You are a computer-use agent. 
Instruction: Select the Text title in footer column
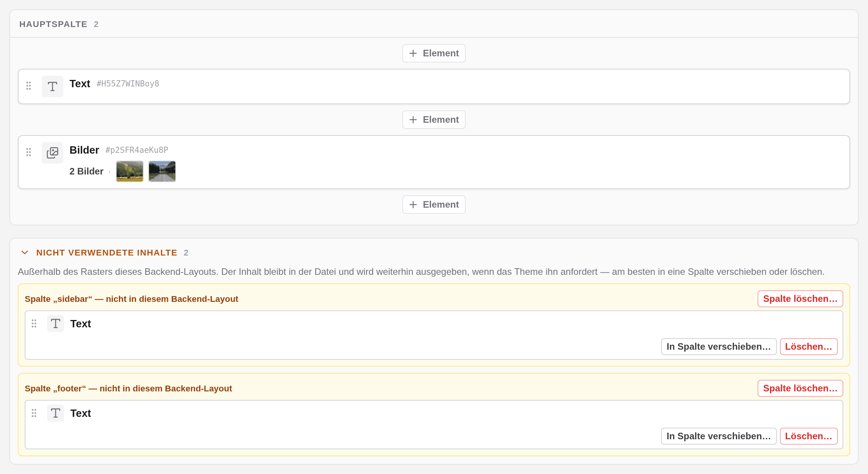(81, 413)
